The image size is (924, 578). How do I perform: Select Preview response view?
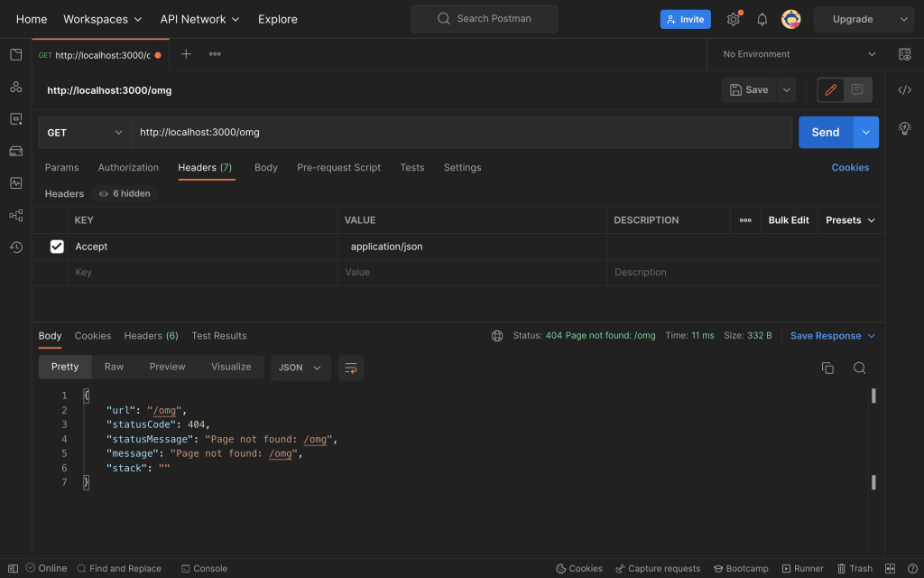(167, 367)
